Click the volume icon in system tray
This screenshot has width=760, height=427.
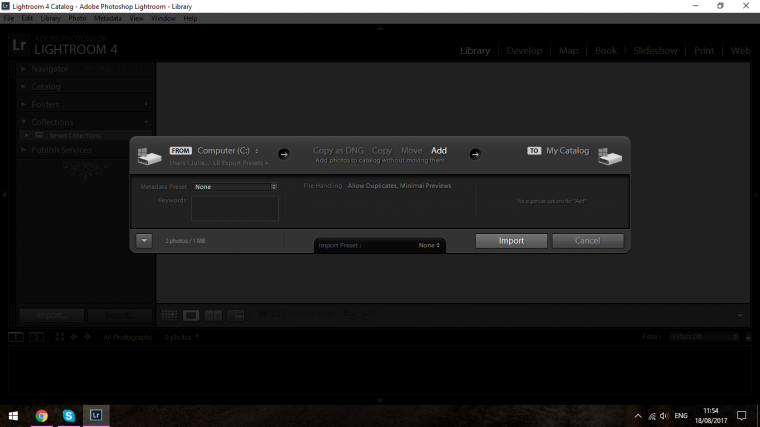pos(665,416)
